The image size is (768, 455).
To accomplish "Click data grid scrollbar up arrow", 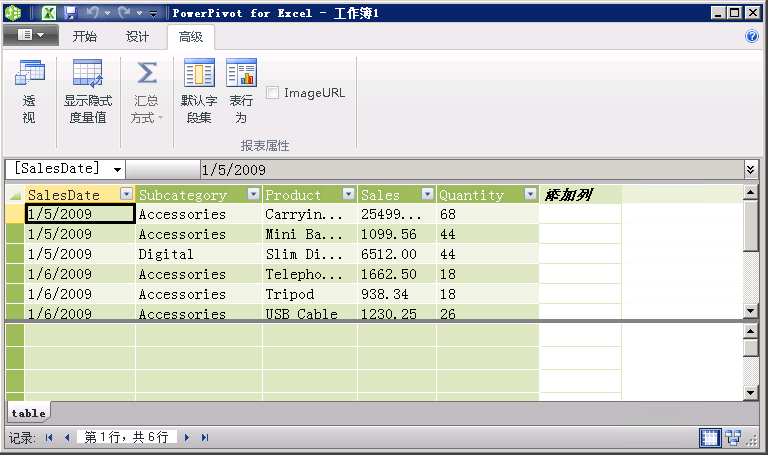I will click(750, 192).
